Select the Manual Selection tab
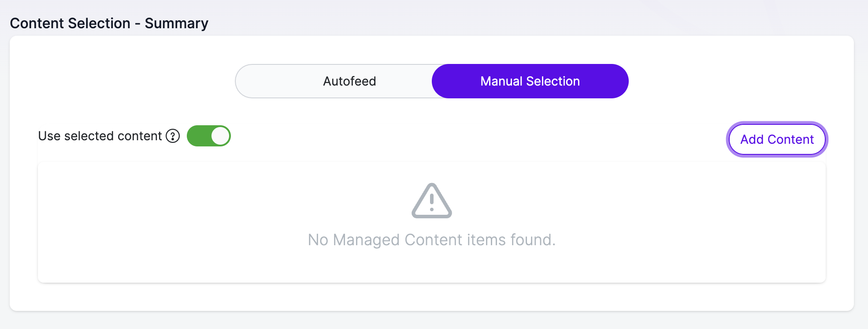The width and height of the screenshot is (868, 329). pos(530,81)
